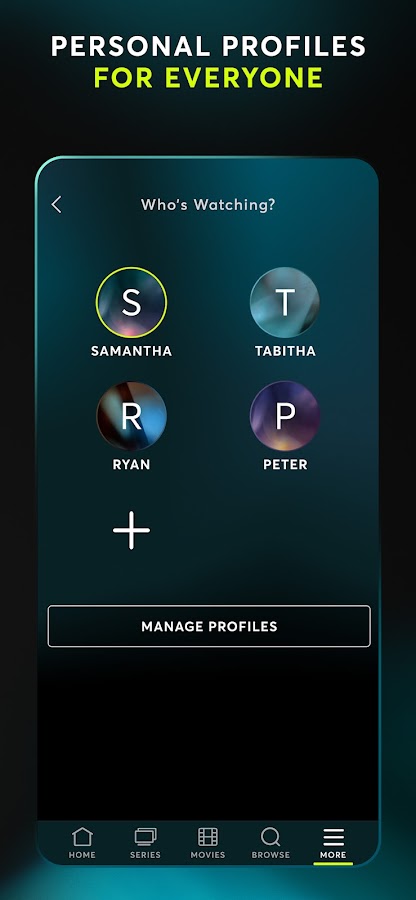416x900 pixels.
Task: Open the Home house icon
Action: pos(82,836)
